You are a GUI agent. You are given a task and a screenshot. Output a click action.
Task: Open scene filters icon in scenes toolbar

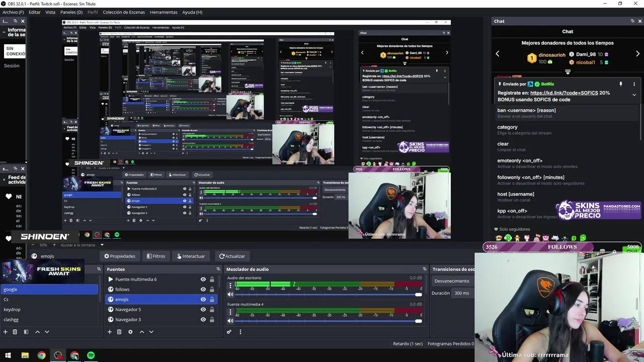tap(26, 332)
